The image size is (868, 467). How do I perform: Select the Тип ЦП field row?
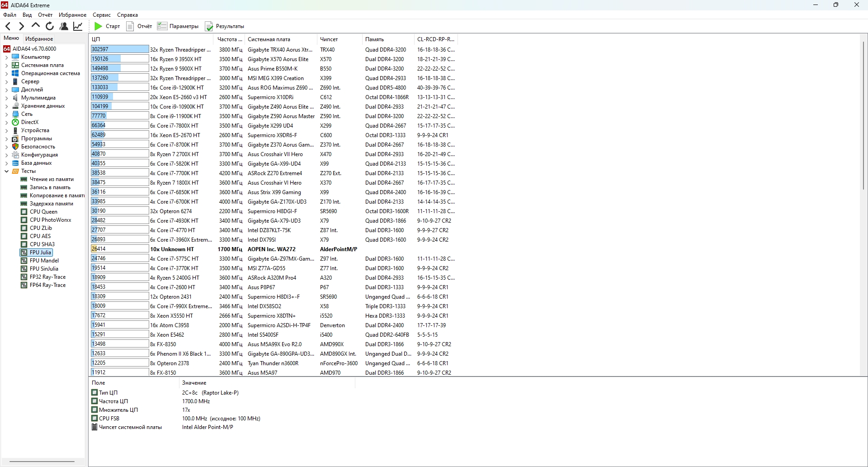pos(223,393)
